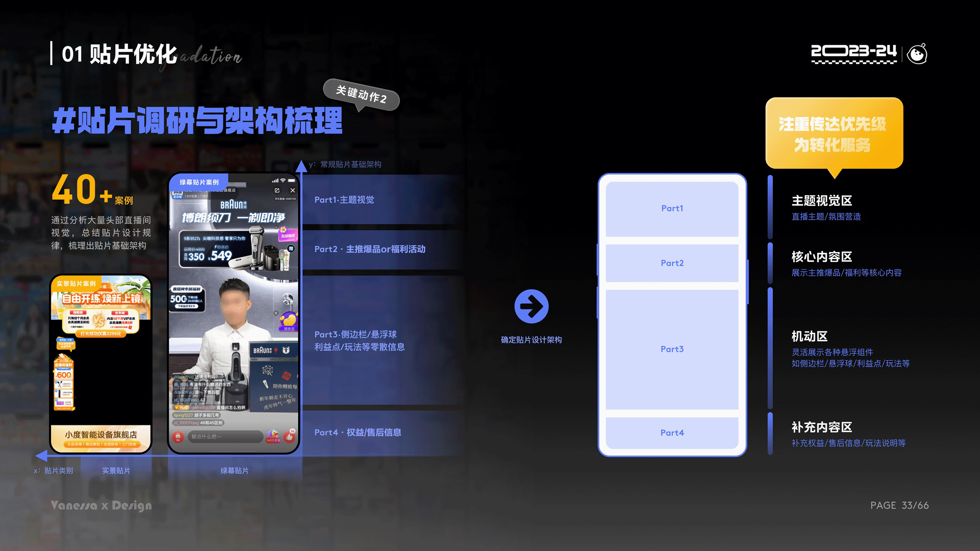The height and width of the screenshot is (551, 980).
Task: Click the PAGE 33/66 page indicator
Action: tap(899, 505)
